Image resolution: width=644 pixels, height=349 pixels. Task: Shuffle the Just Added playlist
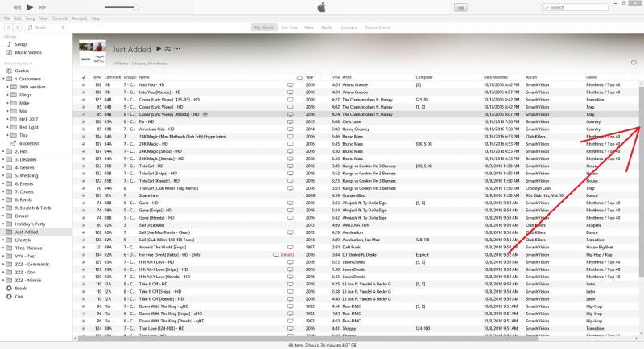tap(167, 49)
